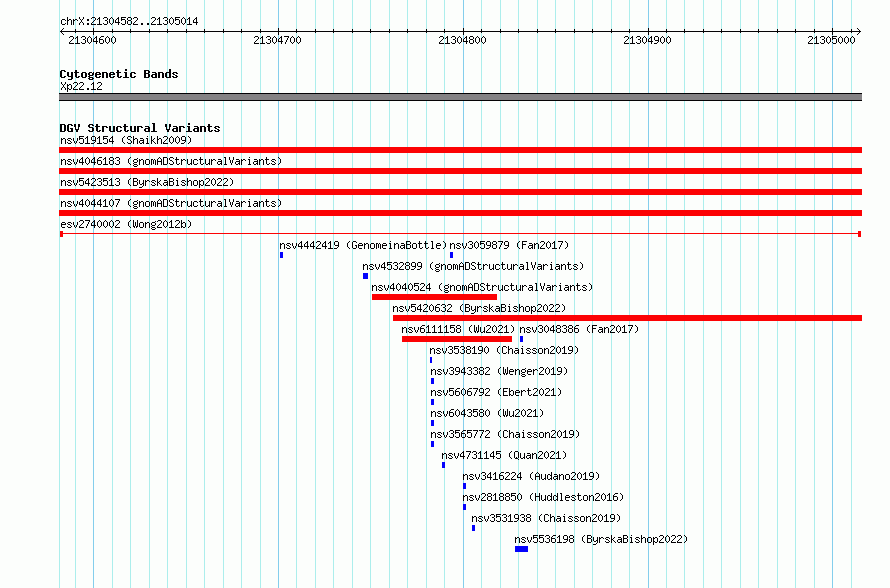Click the DGV Structural Variants track title
Viewport: 890px width, 588px height.
click(x=140, y=128)
